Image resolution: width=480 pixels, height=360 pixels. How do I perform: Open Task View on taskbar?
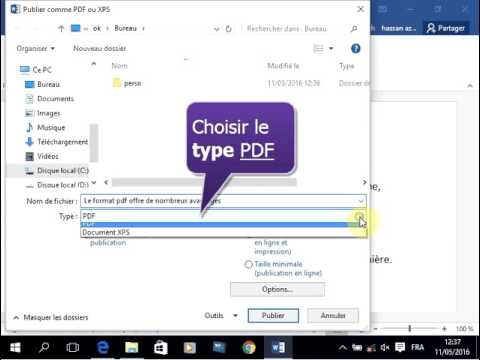coord(73,348)
